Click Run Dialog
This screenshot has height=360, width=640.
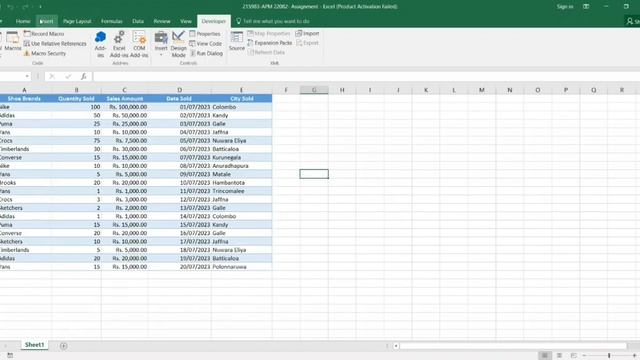(207, 53)
